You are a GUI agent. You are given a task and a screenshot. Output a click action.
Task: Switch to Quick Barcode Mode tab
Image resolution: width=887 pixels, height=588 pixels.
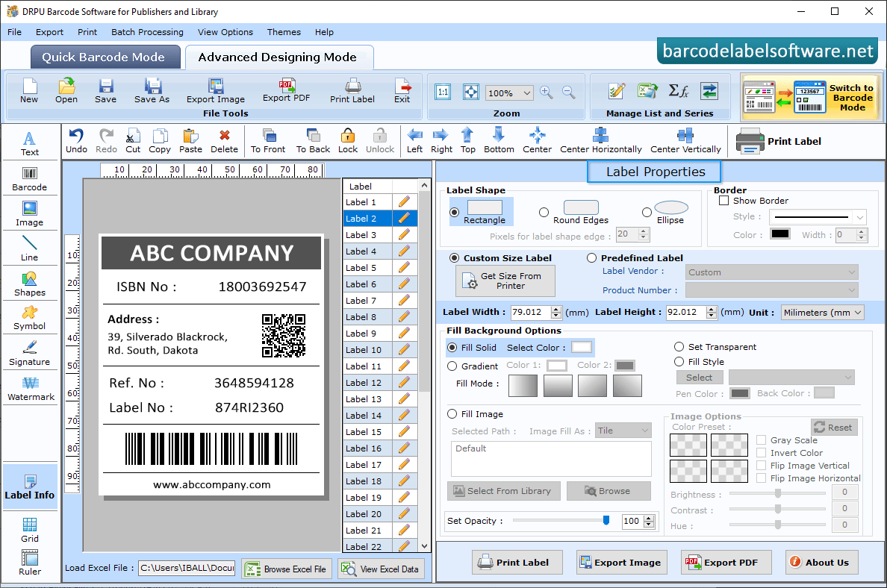pos(105,57)
